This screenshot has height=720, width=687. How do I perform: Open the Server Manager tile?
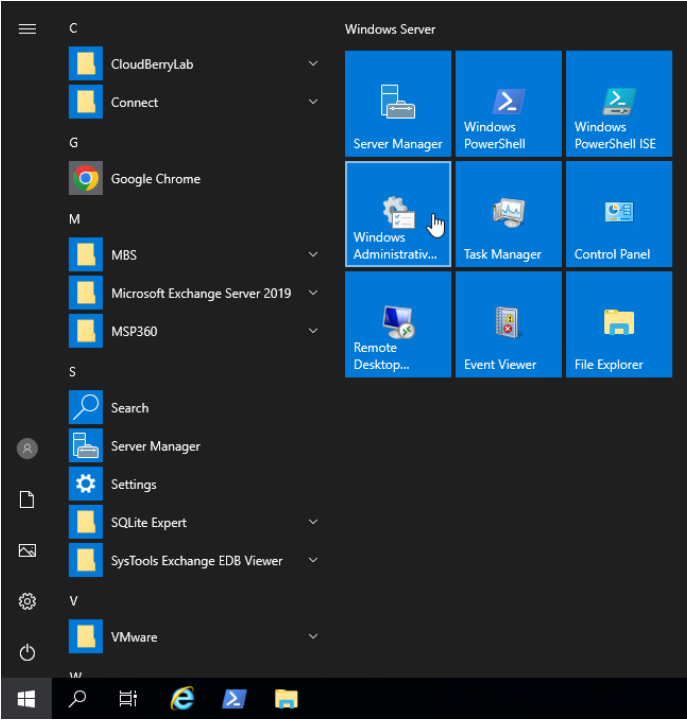point(398,104)
